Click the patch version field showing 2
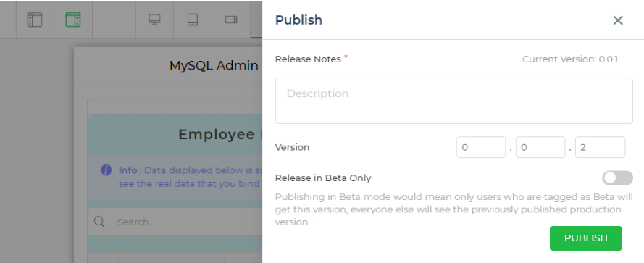The width and height of the screenshot is (644, 263). [600, 147]
